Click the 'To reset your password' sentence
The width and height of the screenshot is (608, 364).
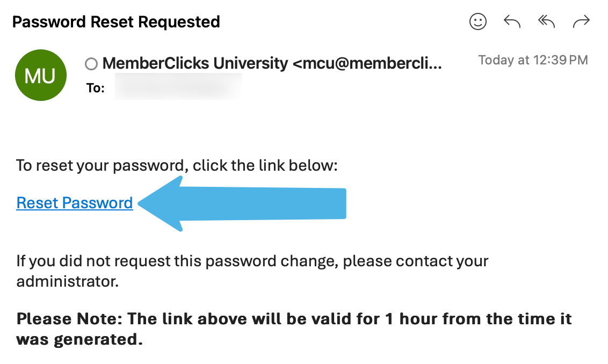point(177,165)
